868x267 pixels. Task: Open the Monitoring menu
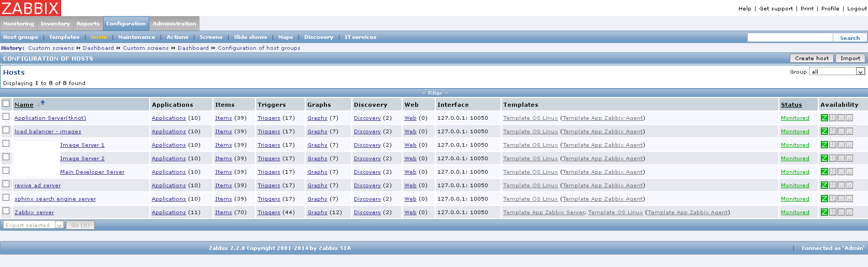19,23
